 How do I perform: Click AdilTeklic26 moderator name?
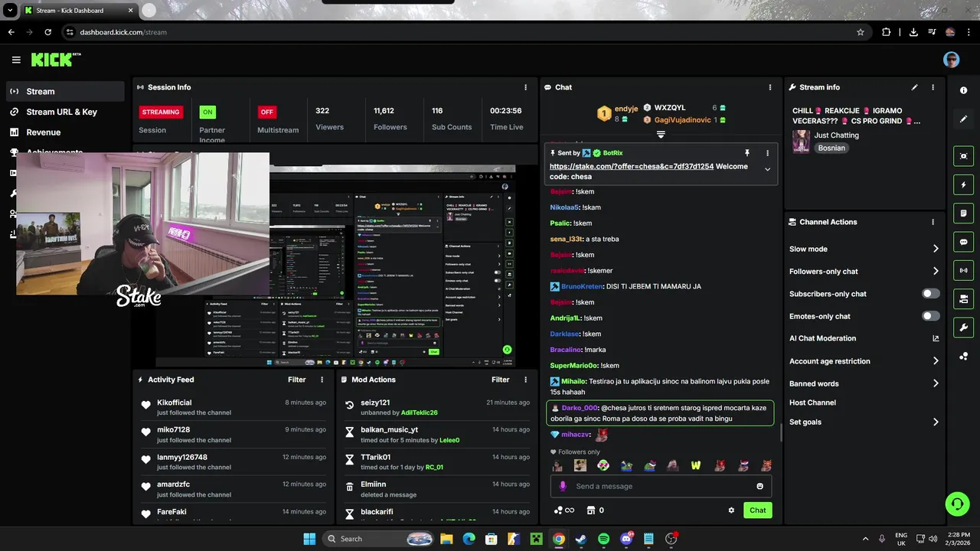click(420, 412)
